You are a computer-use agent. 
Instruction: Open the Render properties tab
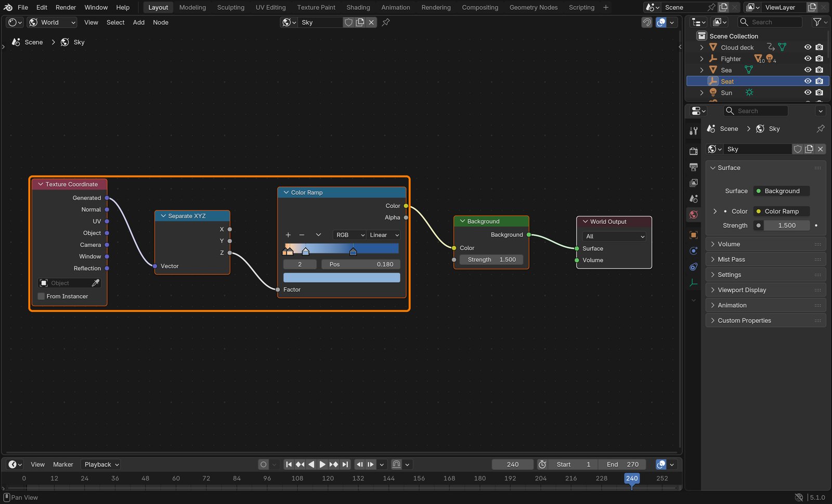(x=693, y=151)
